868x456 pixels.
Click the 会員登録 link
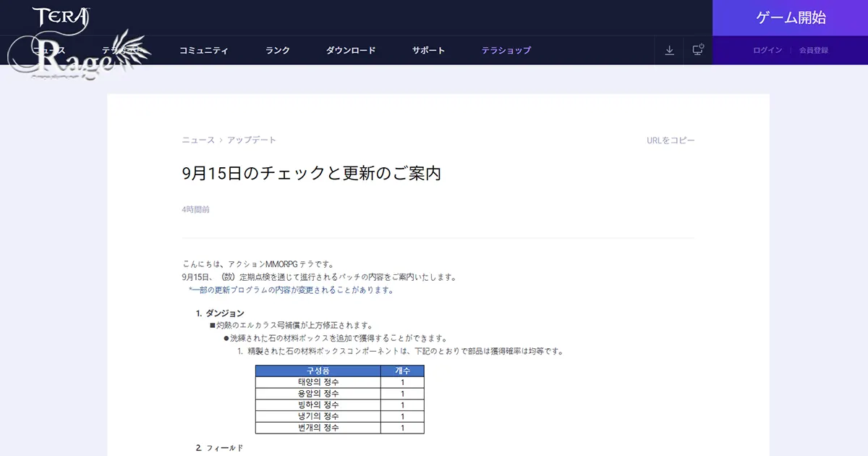point(814,51)
